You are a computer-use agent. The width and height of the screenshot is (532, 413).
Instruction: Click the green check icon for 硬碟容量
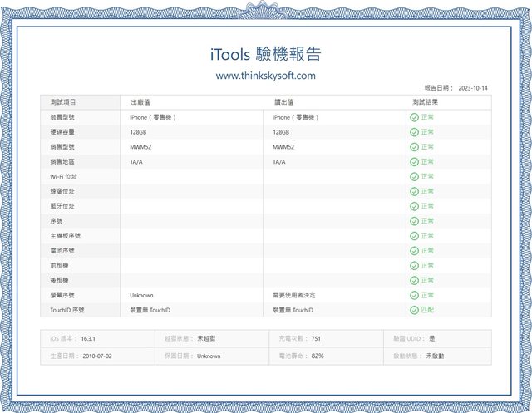click(x=414, y=132)
